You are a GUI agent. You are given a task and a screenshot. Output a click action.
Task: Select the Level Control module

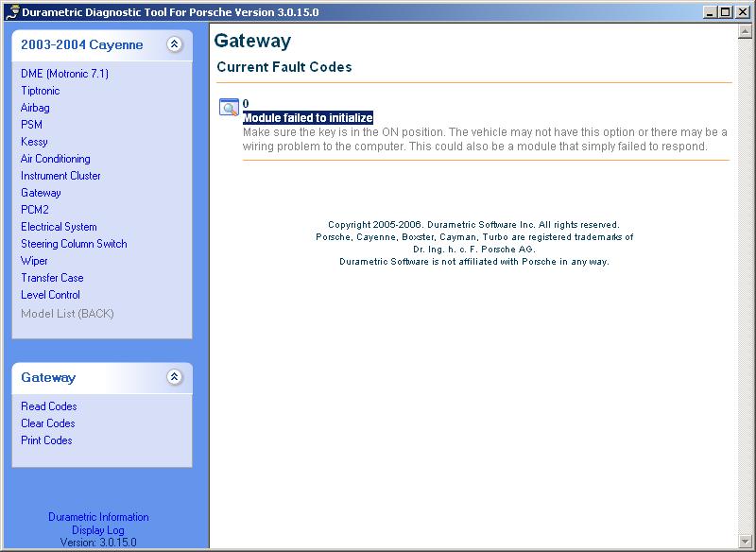51,295
